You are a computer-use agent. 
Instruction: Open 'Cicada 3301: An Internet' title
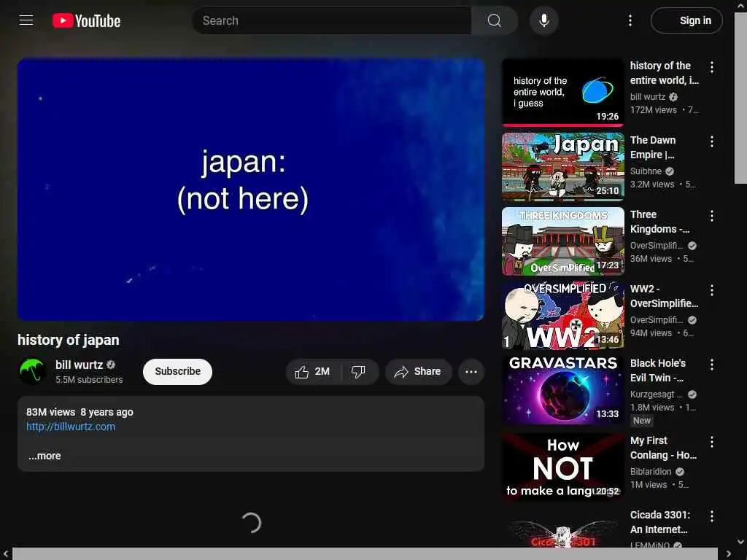point(659,522)
